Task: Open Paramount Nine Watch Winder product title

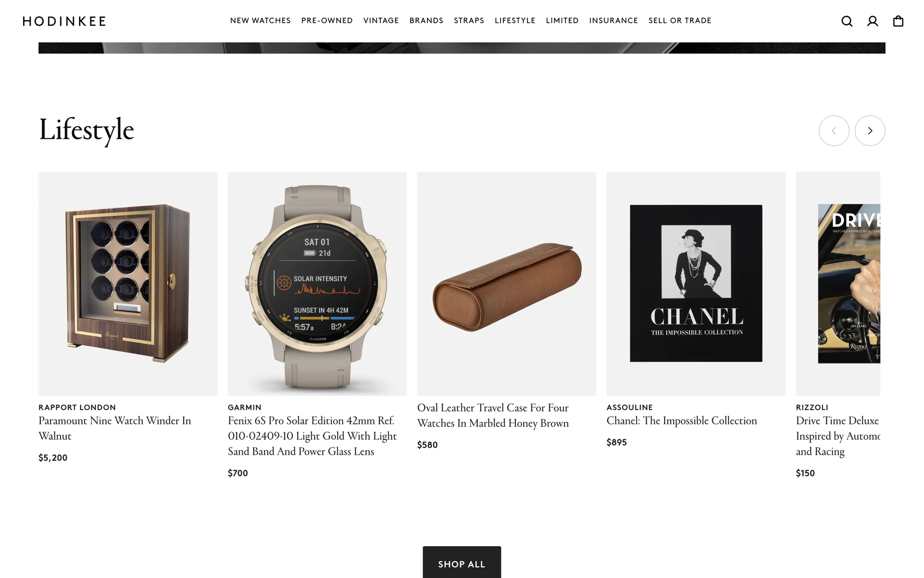Action: pos(115,428)
